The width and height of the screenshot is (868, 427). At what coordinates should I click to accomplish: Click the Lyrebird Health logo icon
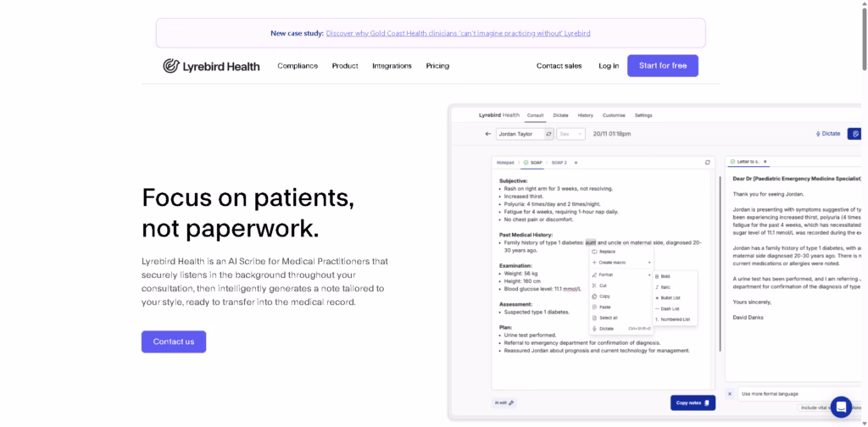tap(170, 66)
